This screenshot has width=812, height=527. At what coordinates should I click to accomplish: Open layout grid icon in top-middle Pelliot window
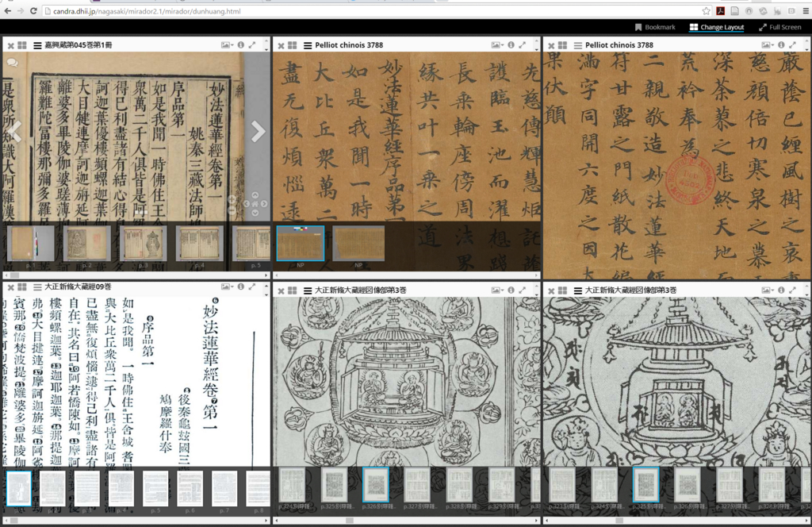point(293,45)
